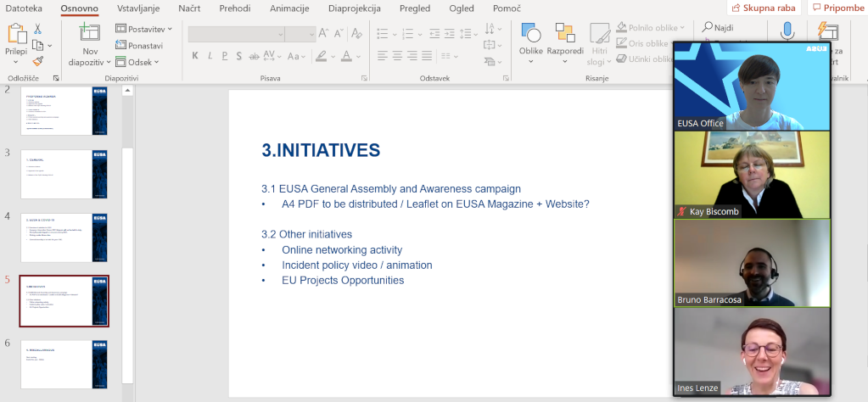Select slide 4 thumbnail in panel
This screenshot has width=868, height=402.
(x=64, y=237)
